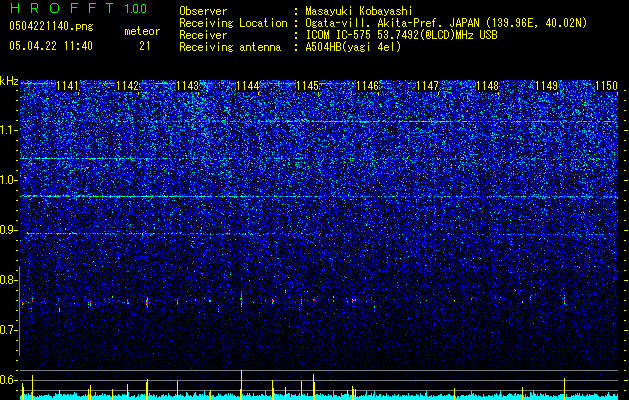Viewport: 629px width, 400px height.
Task: Click the HROFFT 1.0.0 title text
Action: (78, 8)
